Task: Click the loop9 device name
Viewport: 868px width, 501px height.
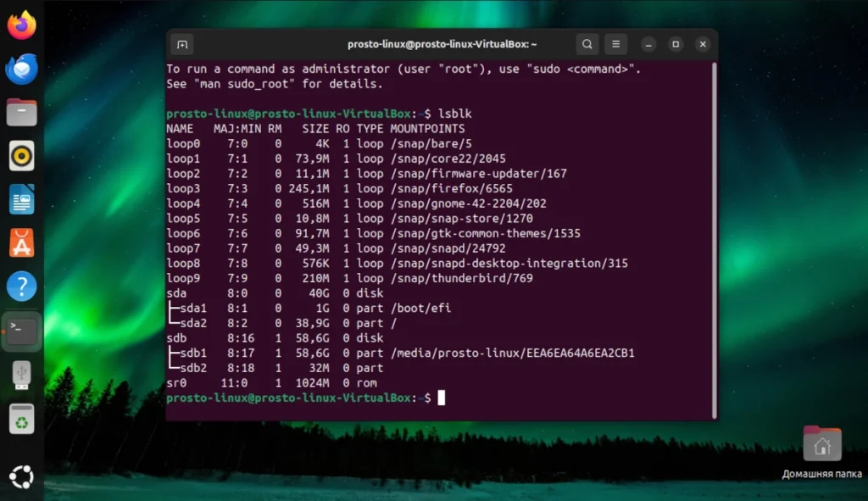Action: [x=183, y=278]
